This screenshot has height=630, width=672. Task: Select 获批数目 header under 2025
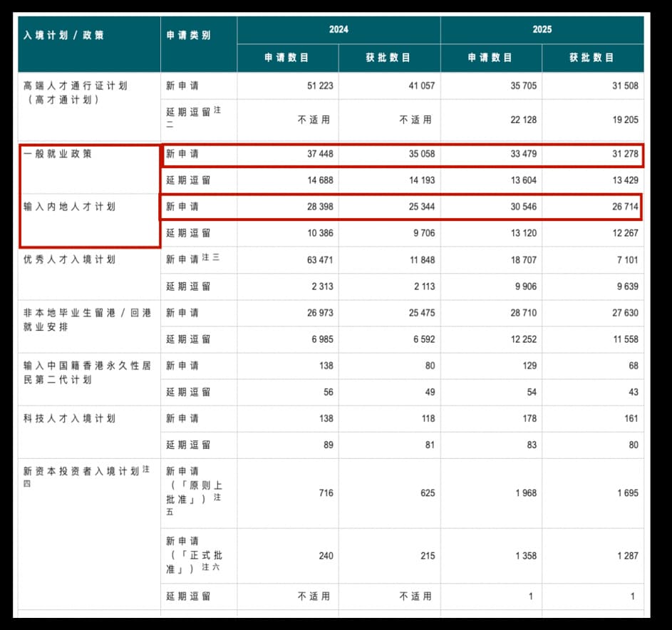coord(591,58)
